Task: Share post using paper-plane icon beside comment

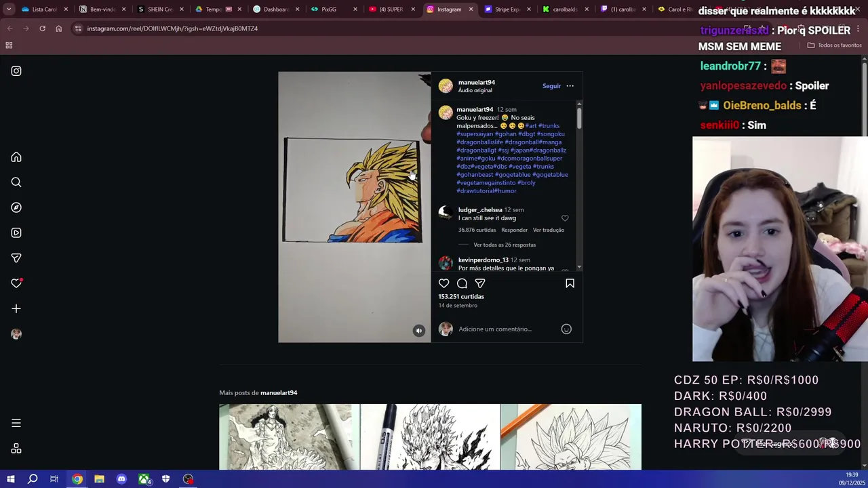Action: [x=480, y=283]
